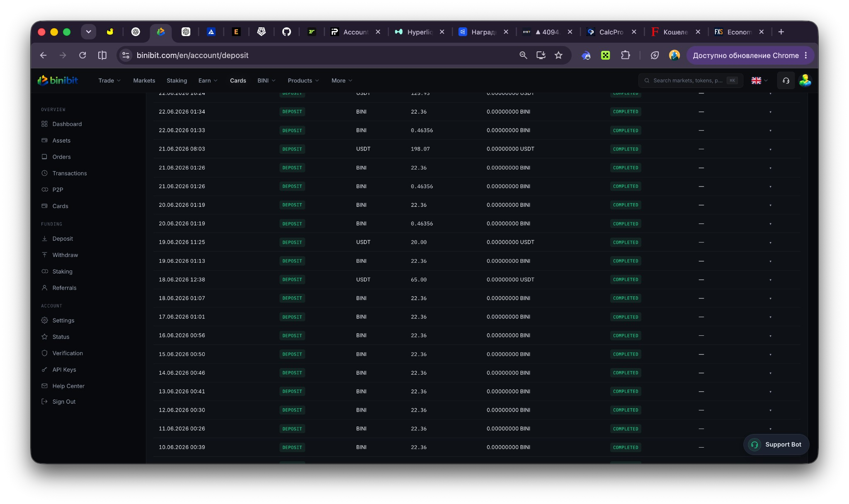Viewport: 849px width, 504px height.
Task: Open Chrome extensions puzzle icon
Action: [625, 55]
